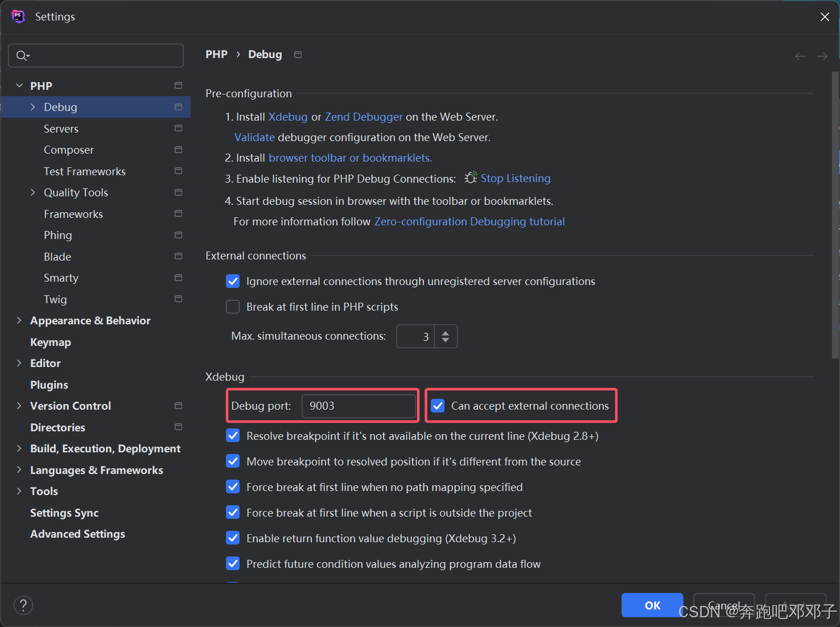The image size is (840, 627).
Task: Open the Xdebug install link
Action: [x=288, y=117]
